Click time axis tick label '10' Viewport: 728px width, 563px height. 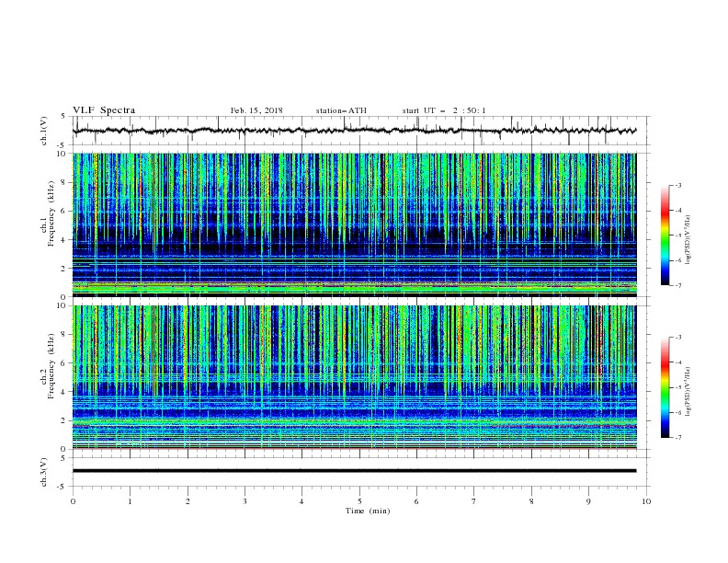pos(646,501)
